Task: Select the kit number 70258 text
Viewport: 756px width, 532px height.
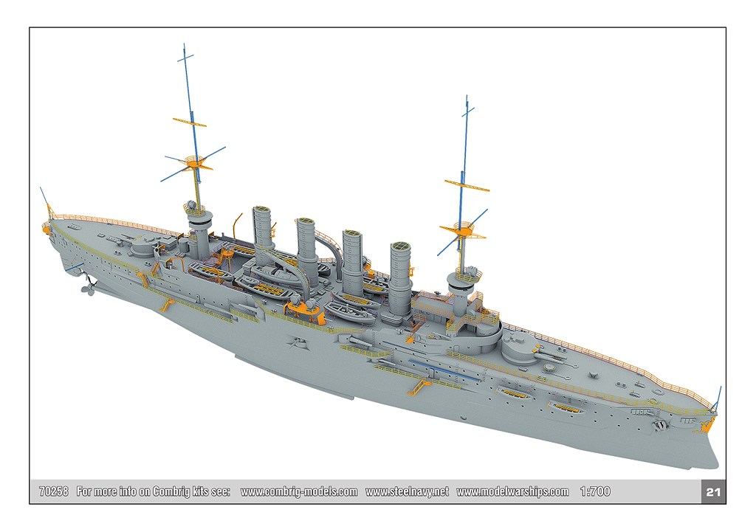Action: tap(53, 492)
